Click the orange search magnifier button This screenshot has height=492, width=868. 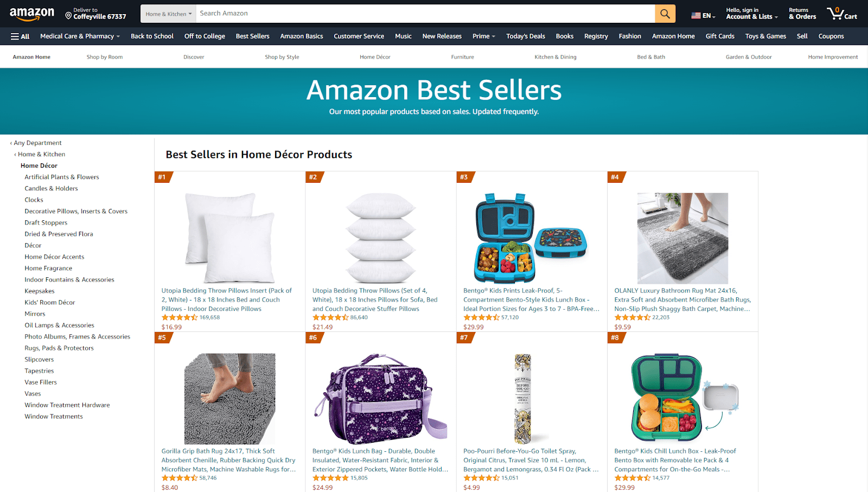tap(665, 14)
